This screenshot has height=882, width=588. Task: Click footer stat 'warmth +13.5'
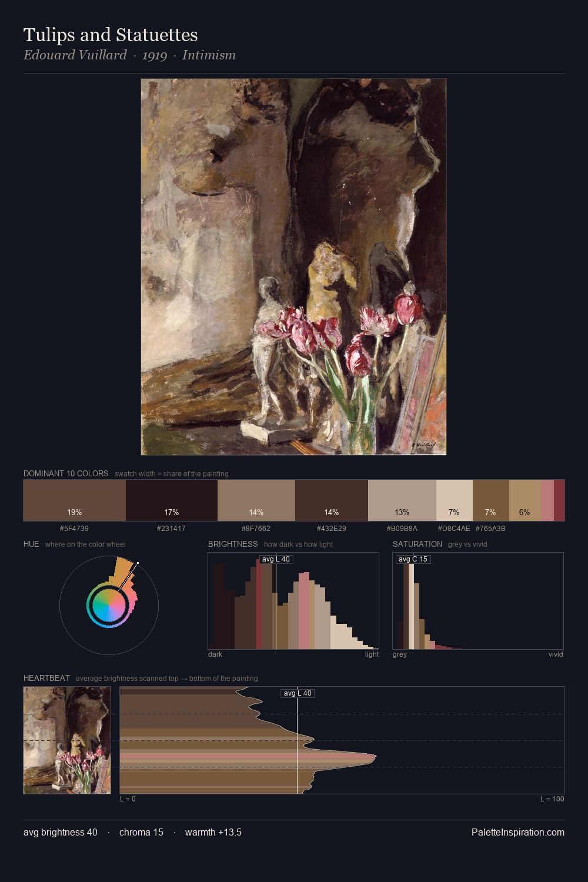point(213,832)
